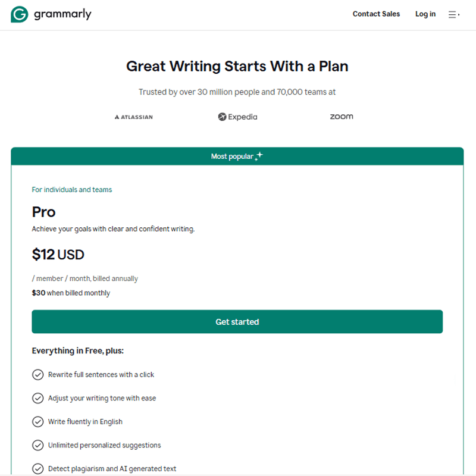Image resolution: width=476 pixels, height=476 pixels.
Task: Open the hamburger menu icon
Action: coord(453,14)
